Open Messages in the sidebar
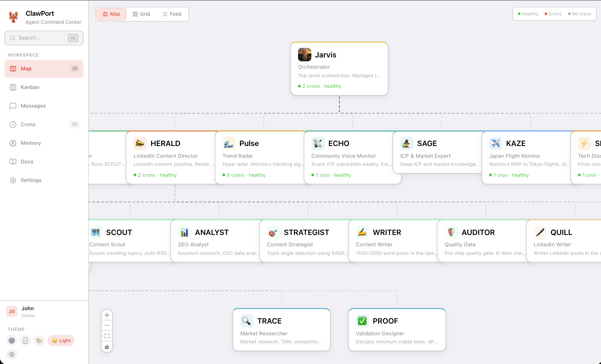The height and width of the screenshot is (364, 601). click(x=34, y=106)
